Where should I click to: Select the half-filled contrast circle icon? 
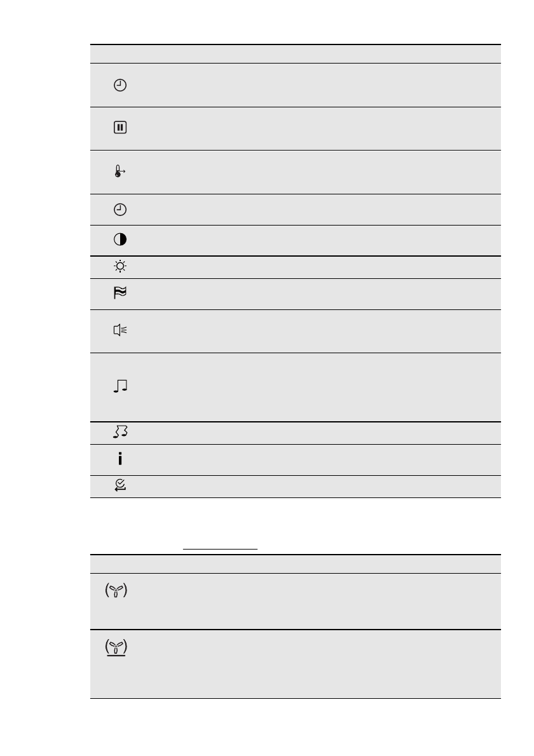point(120,240)
